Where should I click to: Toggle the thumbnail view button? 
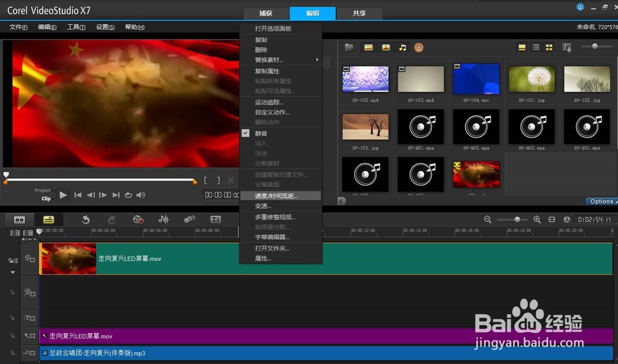(x=549, y=47)
